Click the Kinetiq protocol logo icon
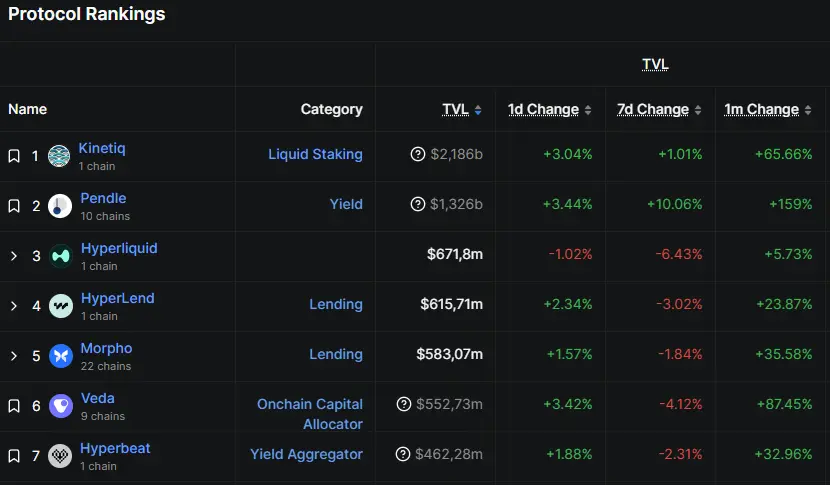 coord(60,156)
